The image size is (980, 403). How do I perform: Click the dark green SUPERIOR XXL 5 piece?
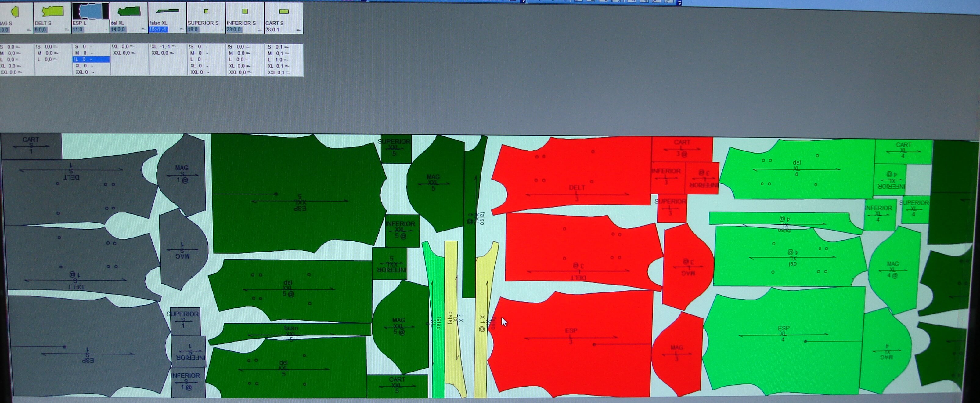[396, 148]
